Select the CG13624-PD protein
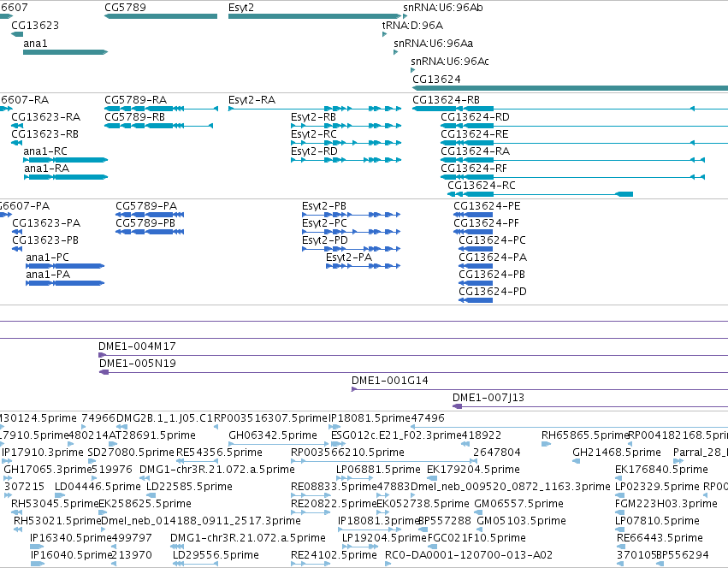The width and height of the screenshot is (728, 568). point(476,300)
